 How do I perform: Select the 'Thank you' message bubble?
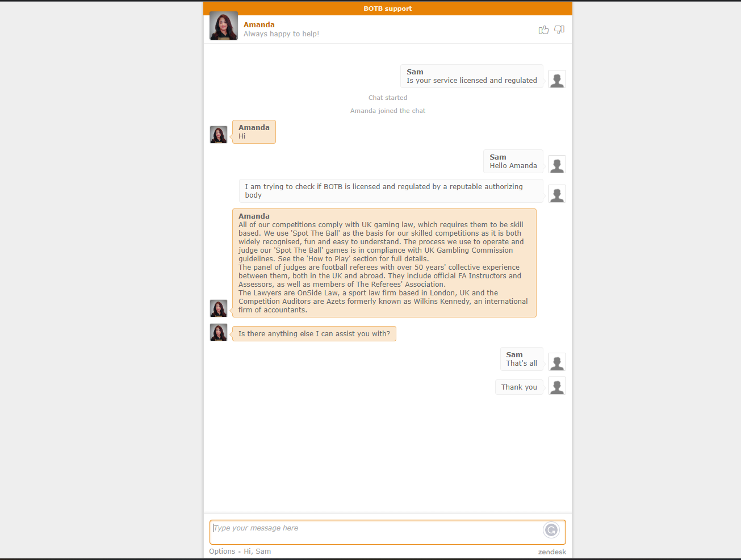click(x=519, y=387)
